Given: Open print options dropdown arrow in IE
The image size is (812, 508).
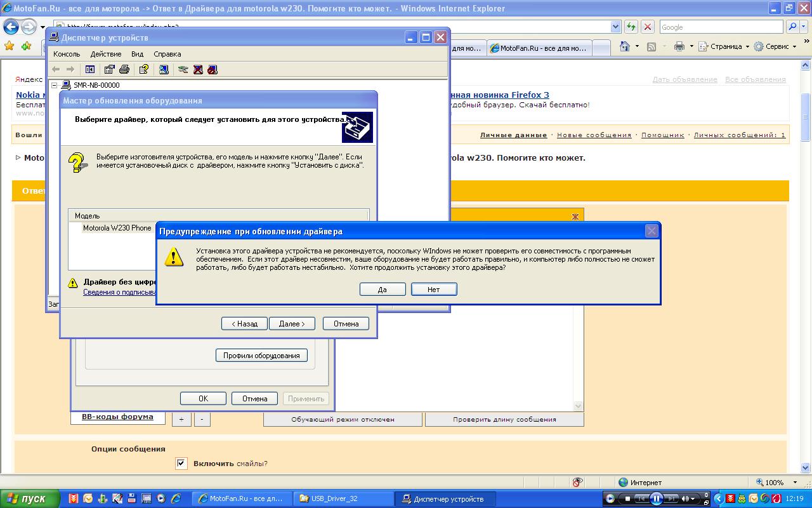Looking at the screenshot, I should point(690,46).
